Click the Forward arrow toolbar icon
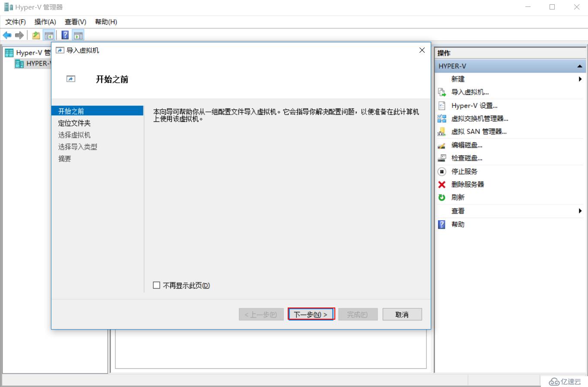The height and width of the screenshot is (387, 588). pyautogui.click(x=19, y=35)
